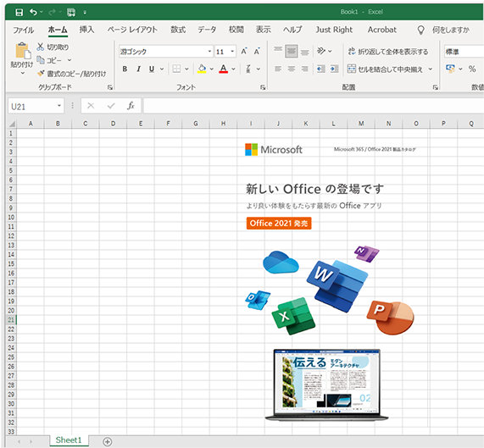
Task: Switch to the 表示 (View) tab
Action: (264, 30)
